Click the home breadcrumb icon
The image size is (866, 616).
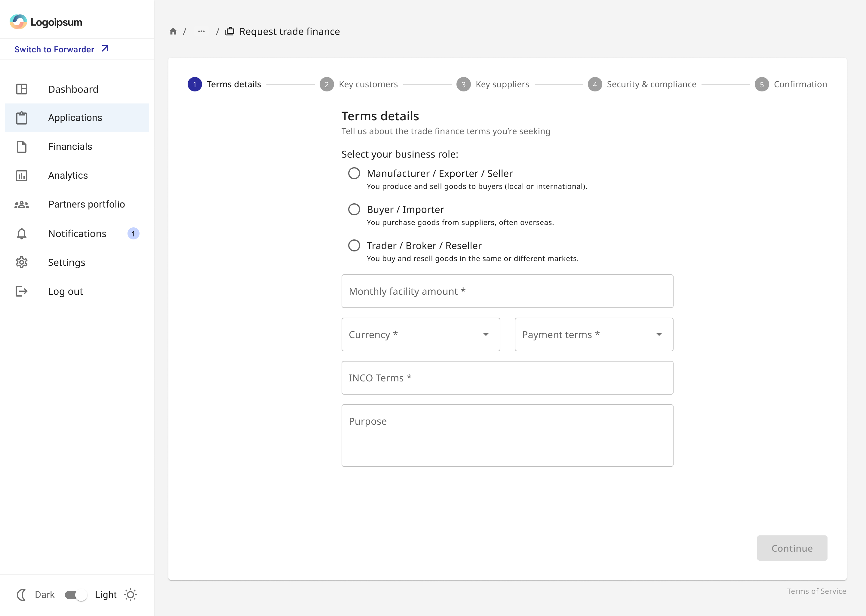click(x=173, y=32)
